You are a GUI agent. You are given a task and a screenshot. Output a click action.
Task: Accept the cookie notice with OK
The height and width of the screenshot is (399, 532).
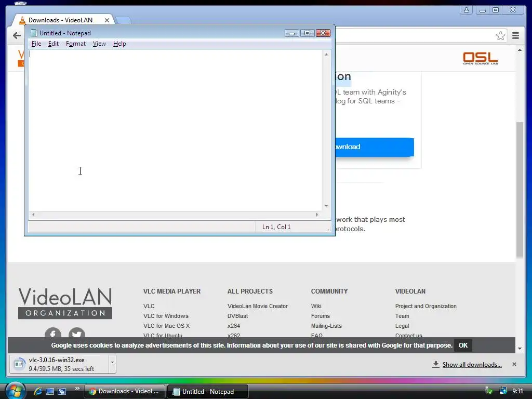463,345
